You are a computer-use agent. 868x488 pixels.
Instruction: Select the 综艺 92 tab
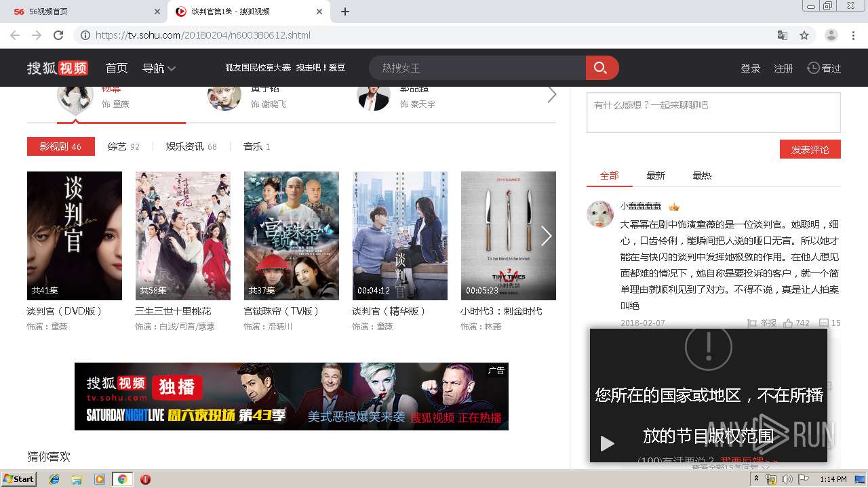pos(123,146)
